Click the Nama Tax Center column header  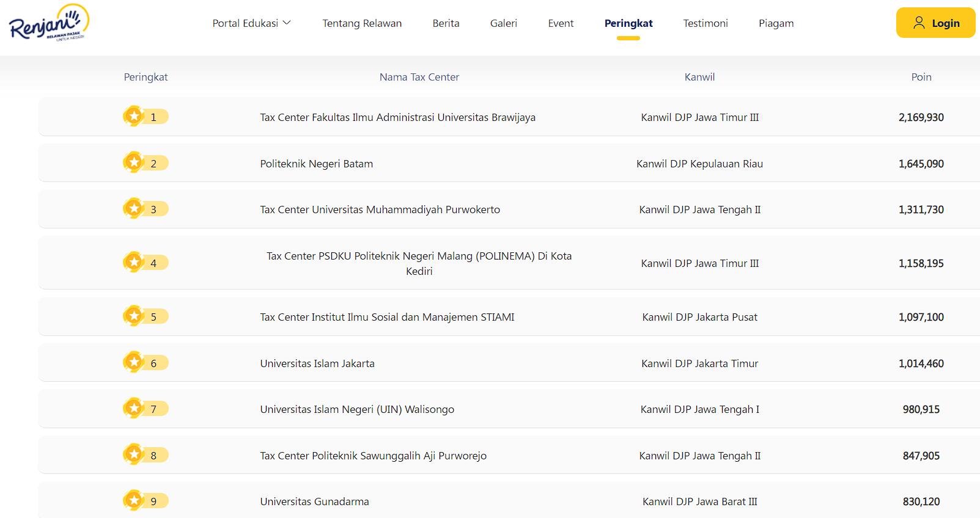tap(419, 77)
